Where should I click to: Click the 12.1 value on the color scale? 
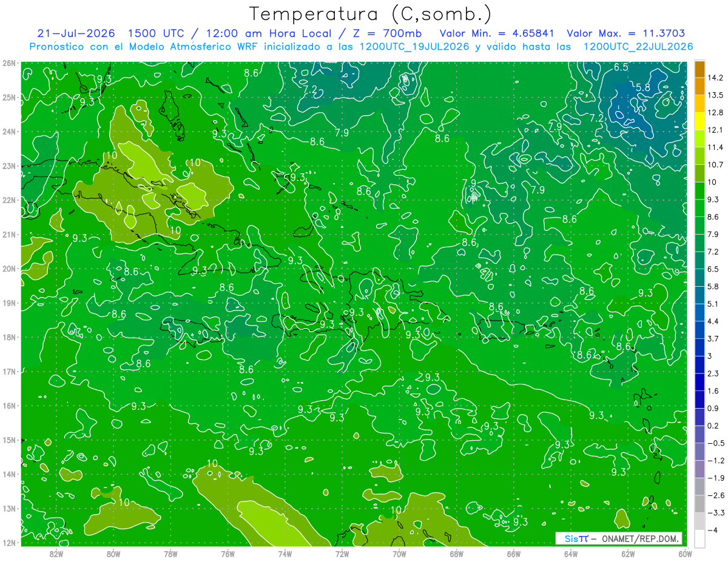click(x=716, y=130)
